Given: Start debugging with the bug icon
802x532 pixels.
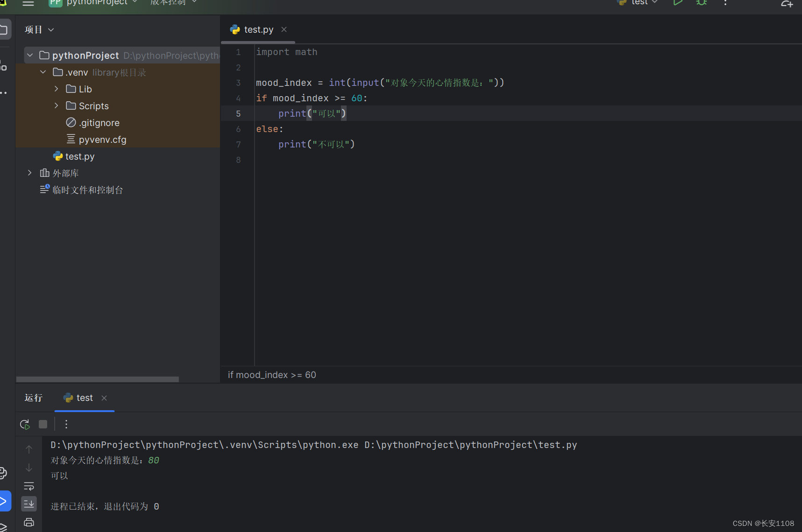Looking at the screenshot, I should click(702, 3).
